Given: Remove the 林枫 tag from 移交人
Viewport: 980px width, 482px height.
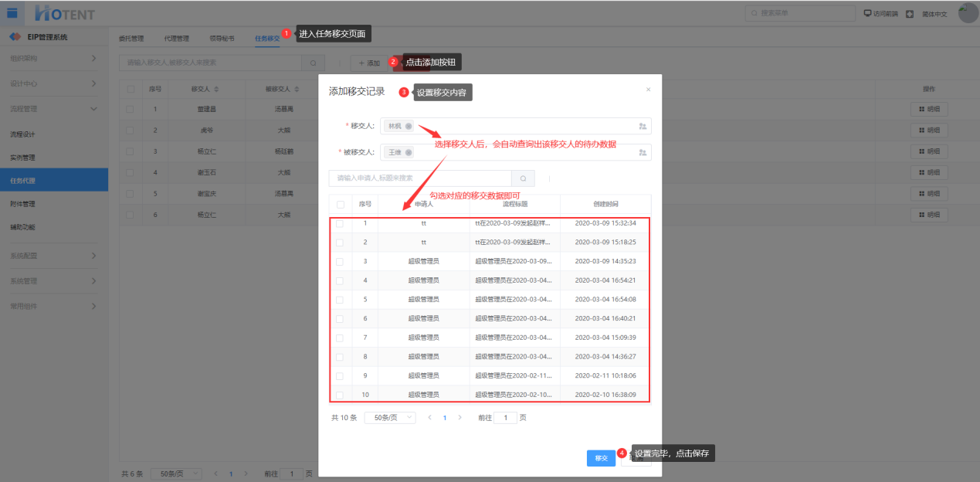Looking at the screenshot, I should 409,126.
